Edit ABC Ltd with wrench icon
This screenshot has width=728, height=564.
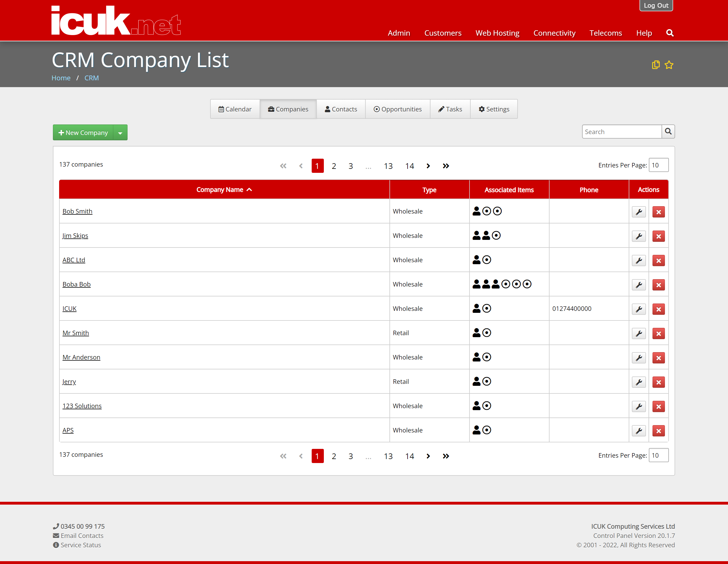[x=639, y=261]
